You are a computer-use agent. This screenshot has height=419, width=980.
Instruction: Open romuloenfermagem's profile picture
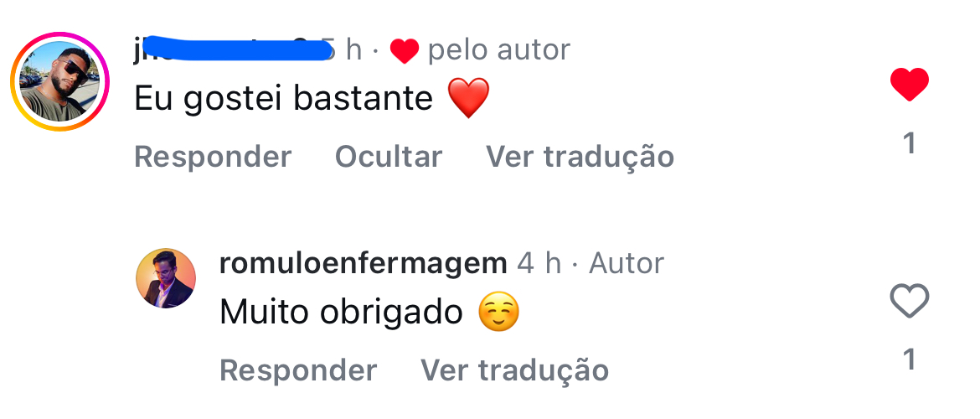166,278
